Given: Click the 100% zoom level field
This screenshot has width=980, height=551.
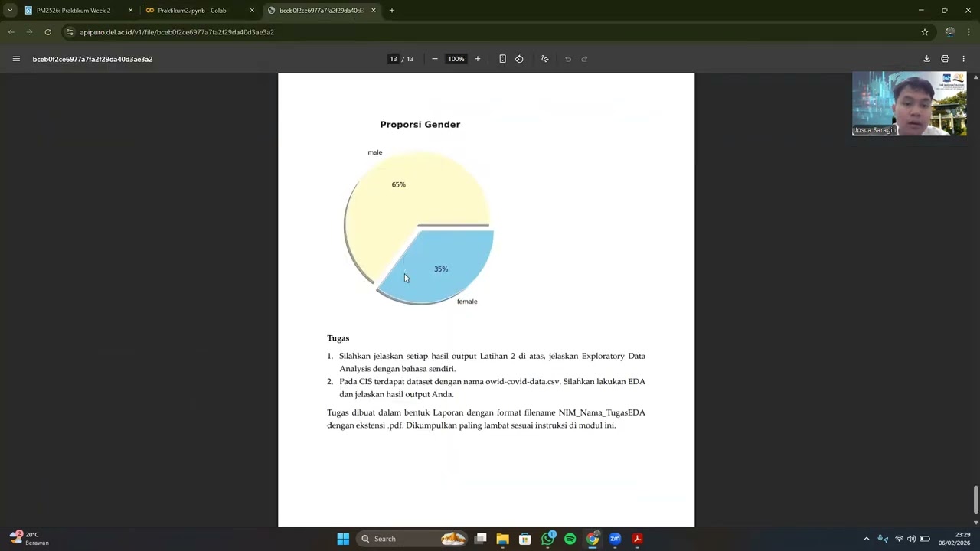Looking at the screenshot, I should point(456,59).
